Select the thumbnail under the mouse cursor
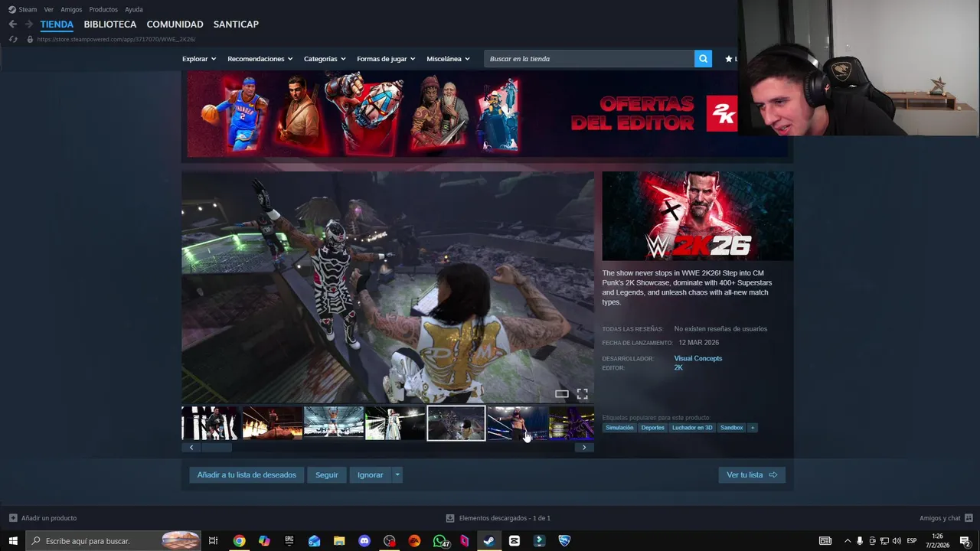The height and width of the screenshot is (551, 980). (x=518, y=423)
